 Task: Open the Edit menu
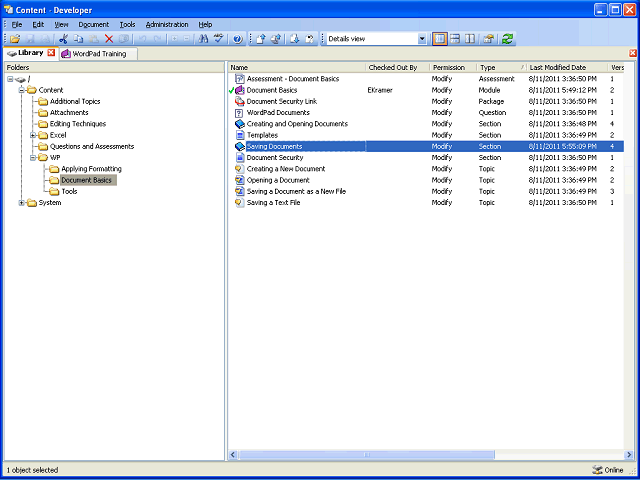tap(38, 24)
